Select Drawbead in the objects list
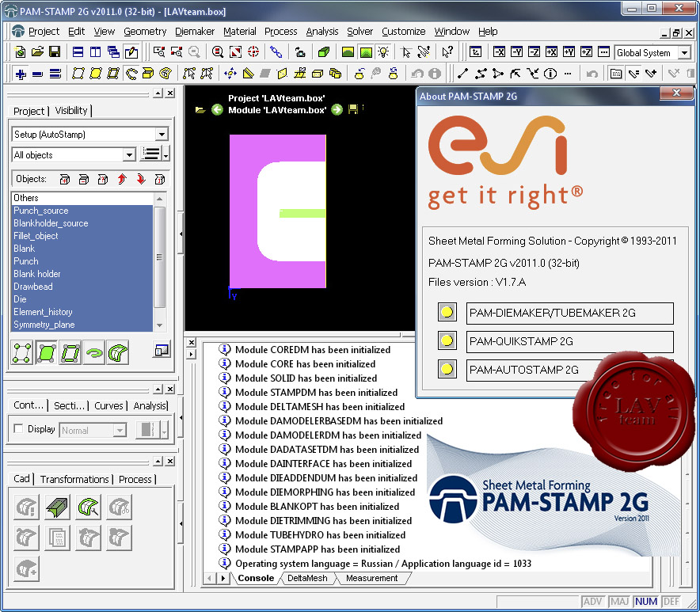 click(82, 287)
